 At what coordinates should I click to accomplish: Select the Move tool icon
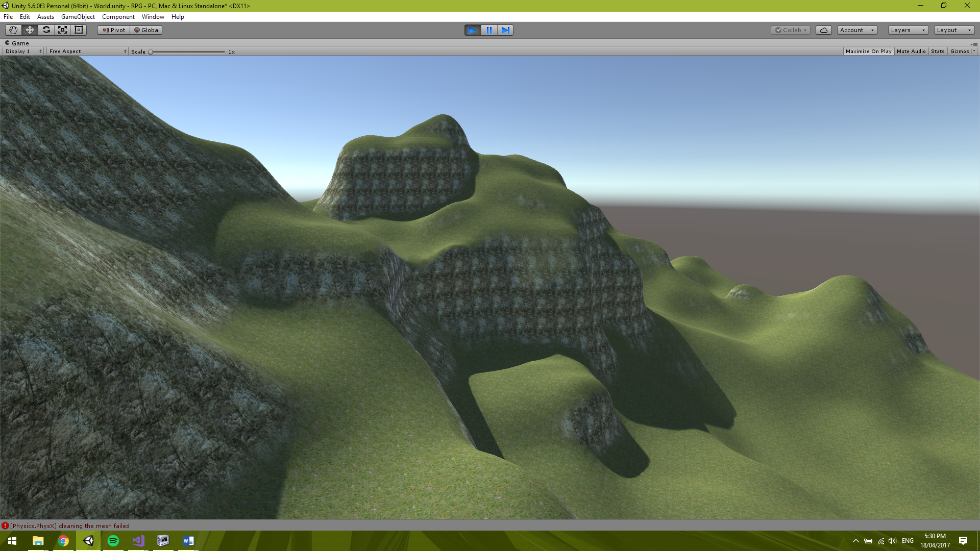(29, 30)
